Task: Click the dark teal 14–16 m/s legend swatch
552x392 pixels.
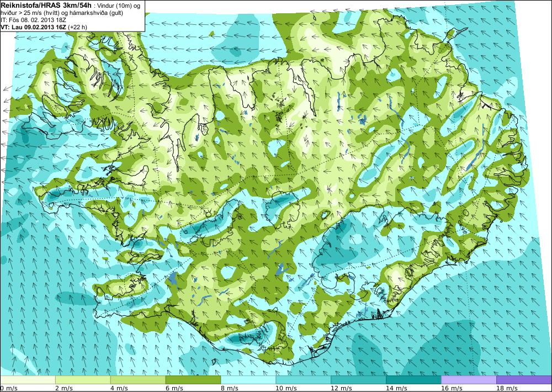Action: 413,380
